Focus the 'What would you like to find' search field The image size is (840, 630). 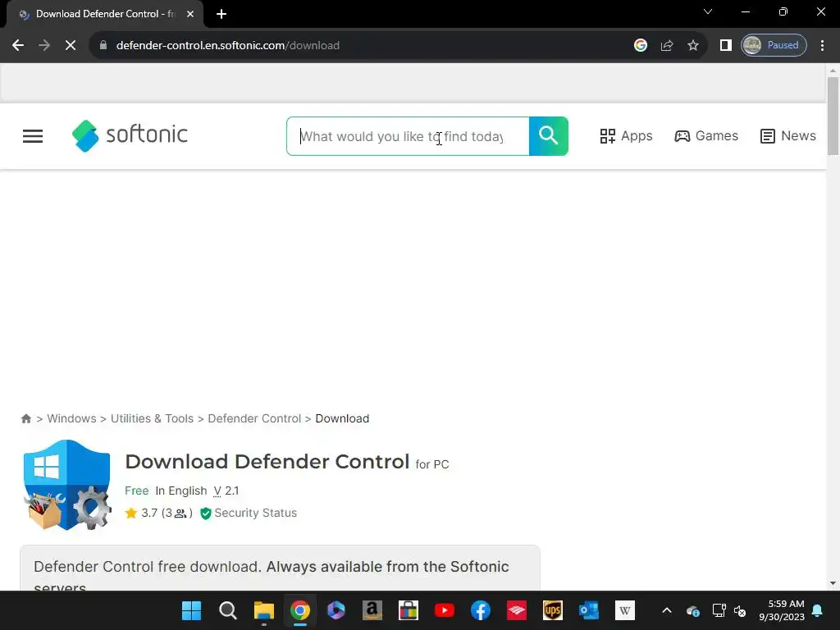pyautogui.click(x=408, y=136)
